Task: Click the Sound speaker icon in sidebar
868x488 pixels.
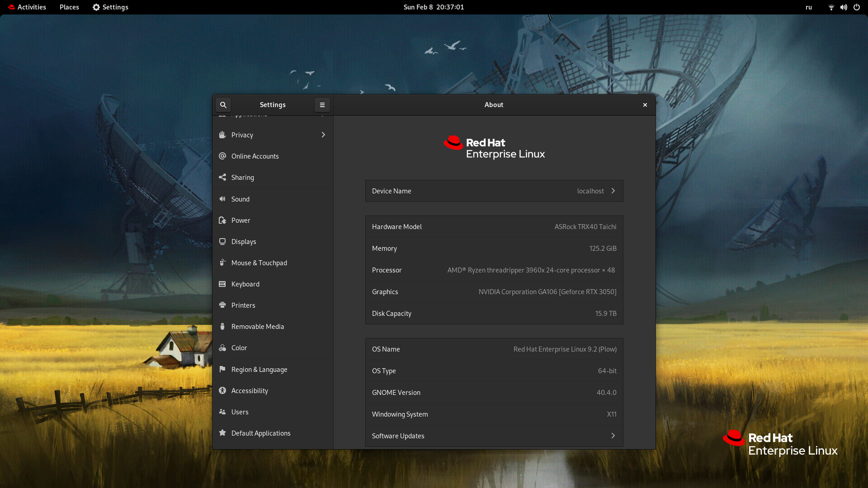Action: click(222, 199)
